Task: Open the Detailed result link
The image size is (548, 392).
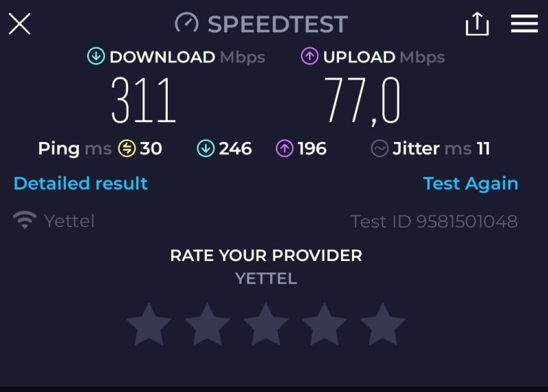Action: pos(81,183)
